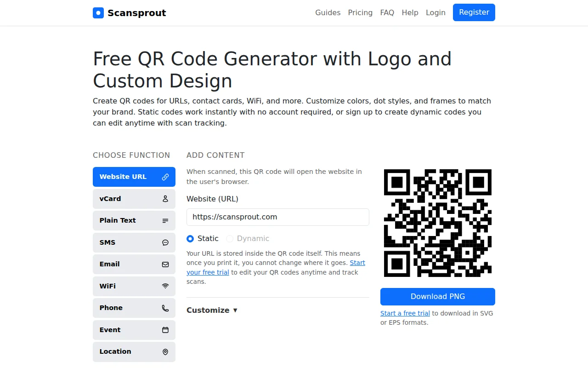Click the 'CHOOSE FUNCTION' heading

pos(131,155)
